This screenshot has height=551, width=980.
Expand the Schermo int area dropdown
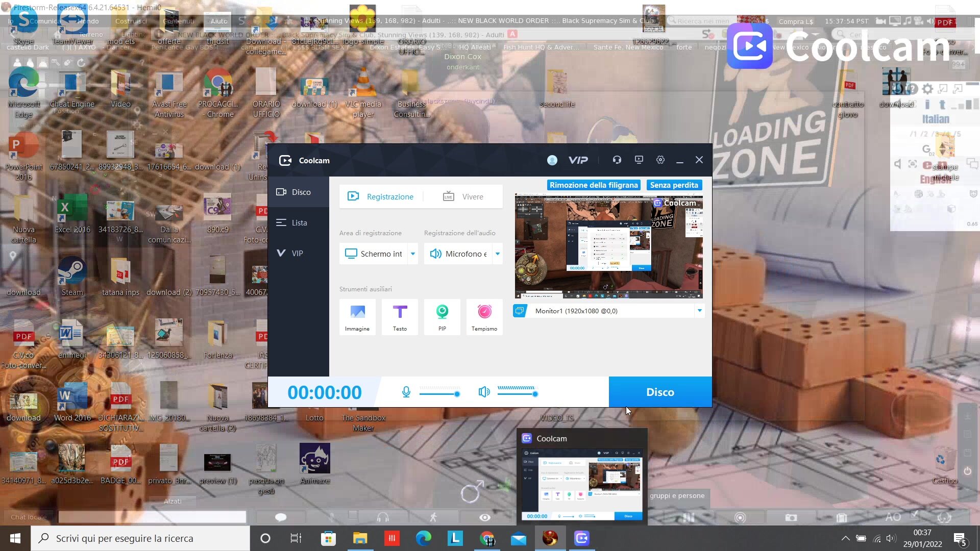point(413,254)
